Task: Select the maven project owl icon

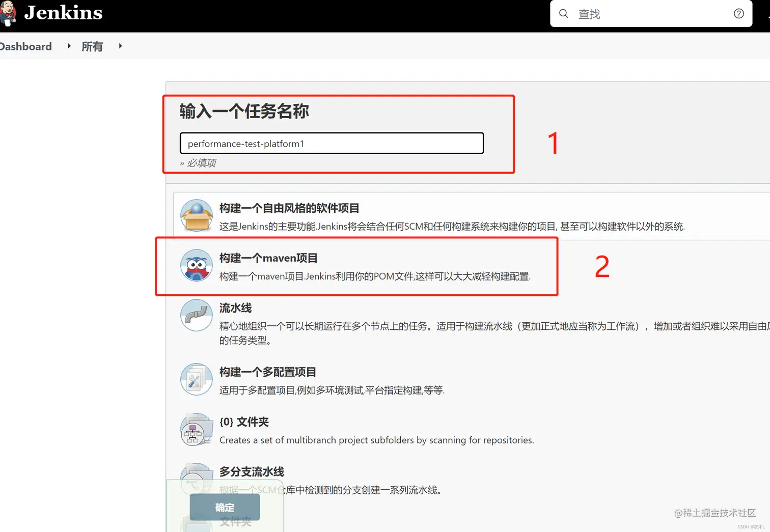Action: click(197, 265)
